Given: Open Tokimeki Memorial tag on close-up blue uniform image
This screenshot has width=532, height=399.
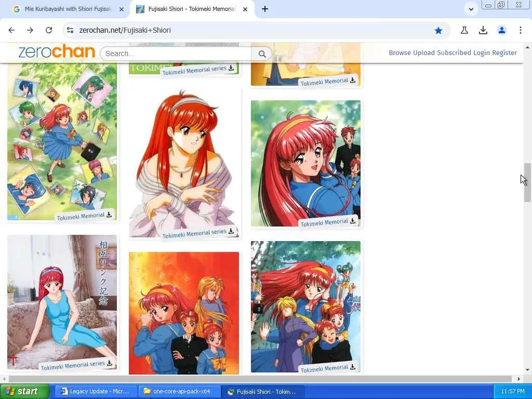Looking at the screenshot, I should pyautogui.click(x=324, y=222).
